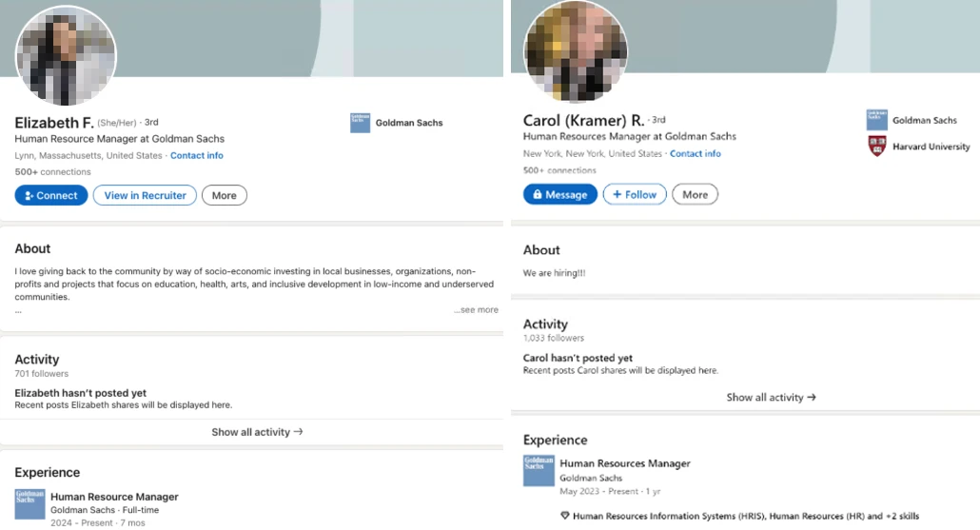This screenshot has width=980, height=530.
Task: Click Elizabeth's headline 'Human Resource Manager at Goldman Sachs'
Action: (x=119, y=139)
